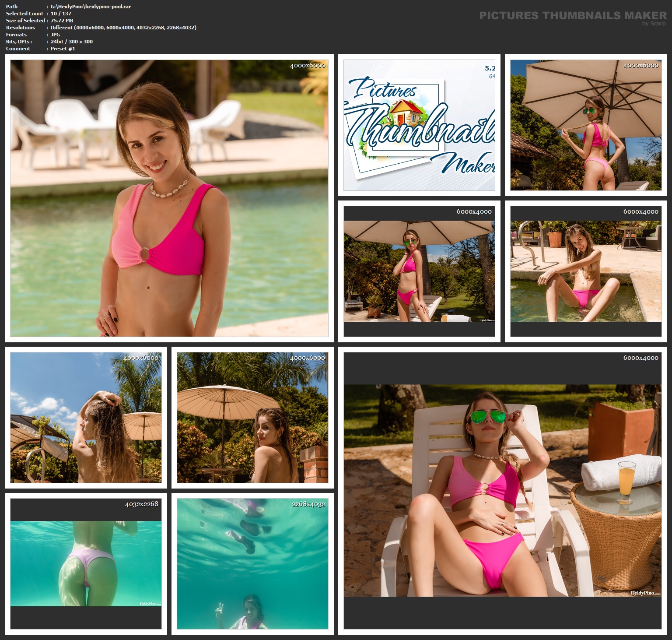This screenshot has height=640, width=672.
Task: Click the 75.72 MB size value
Action: (62, 21)
